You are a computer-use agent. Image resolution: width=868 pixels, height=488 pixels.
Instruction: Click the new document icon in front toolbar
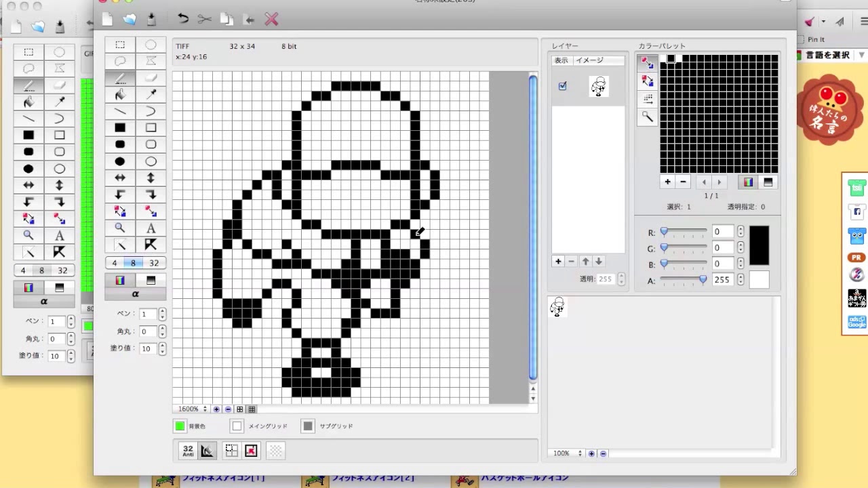[107, 19]
